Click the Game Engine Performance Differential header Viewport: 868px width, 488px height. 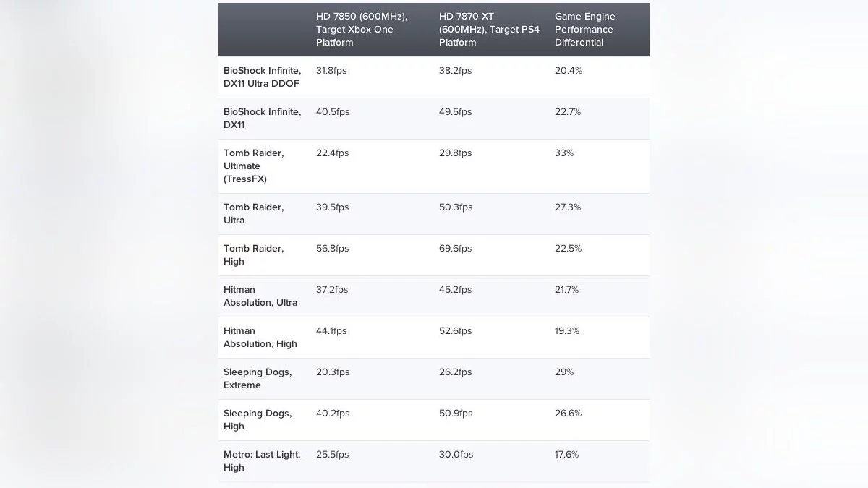point(584,30)
